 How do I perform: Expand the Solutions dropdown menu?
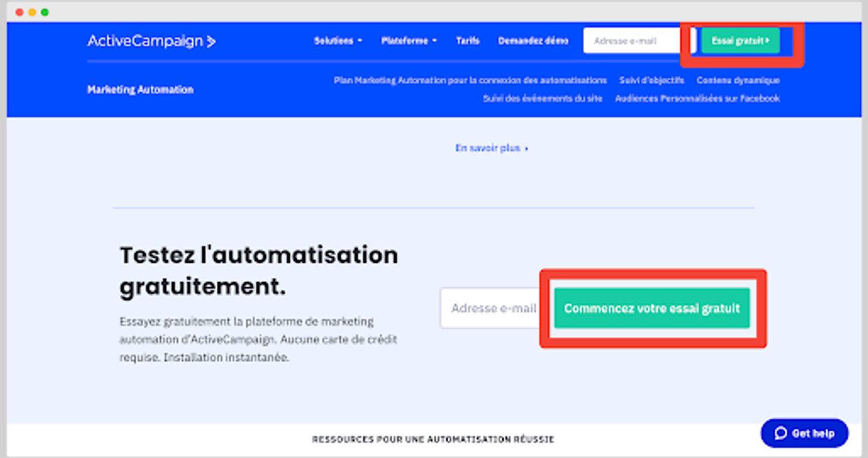337,41
